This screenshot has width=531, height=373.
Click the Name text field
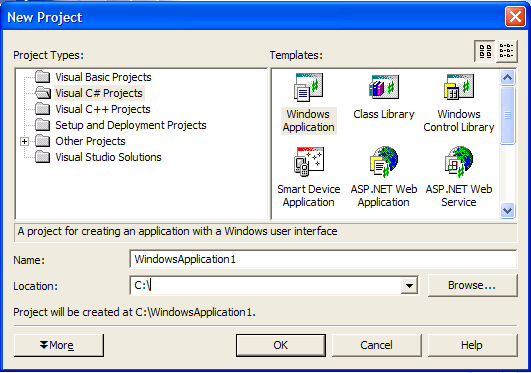click(x=323, y=259)
